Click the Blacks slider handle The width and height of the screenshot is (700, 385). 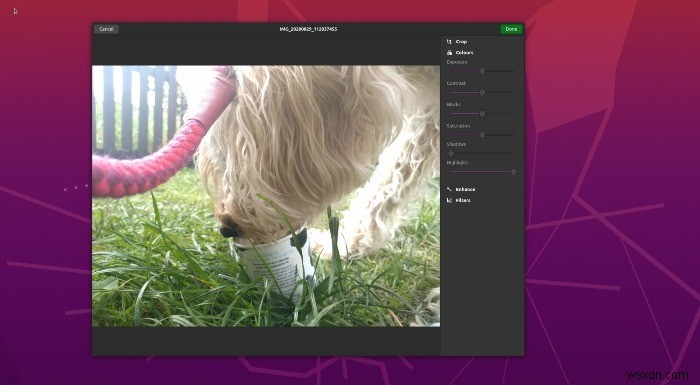tap(482, 114)
